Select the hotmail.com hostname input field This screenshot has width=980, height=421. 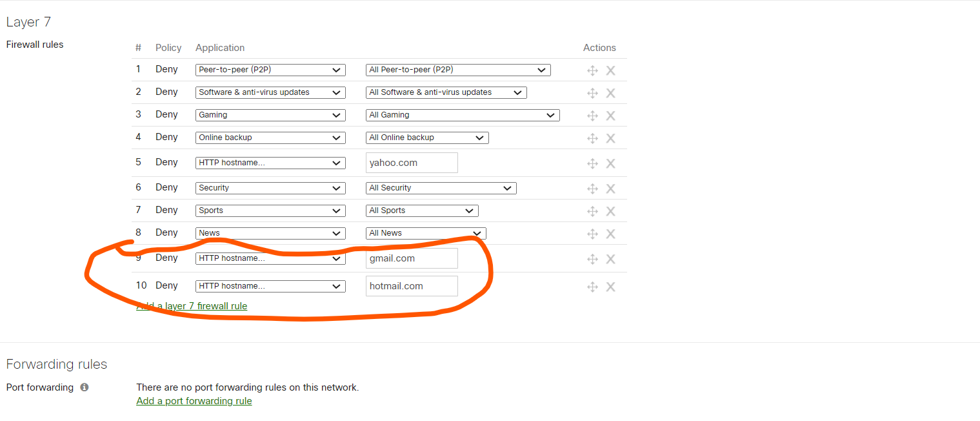[412, 286]
